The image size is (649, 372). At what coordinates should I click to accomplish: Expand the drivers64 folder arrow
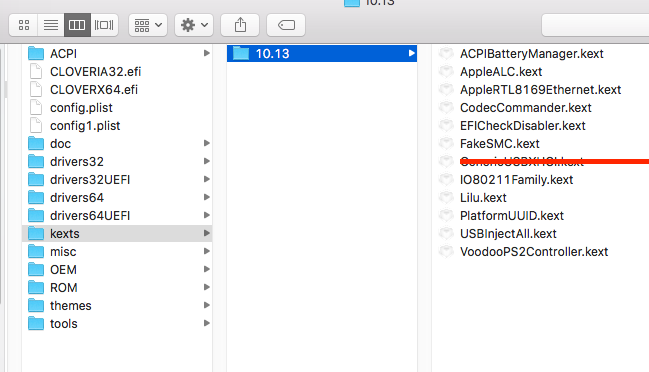pos(206,197)
